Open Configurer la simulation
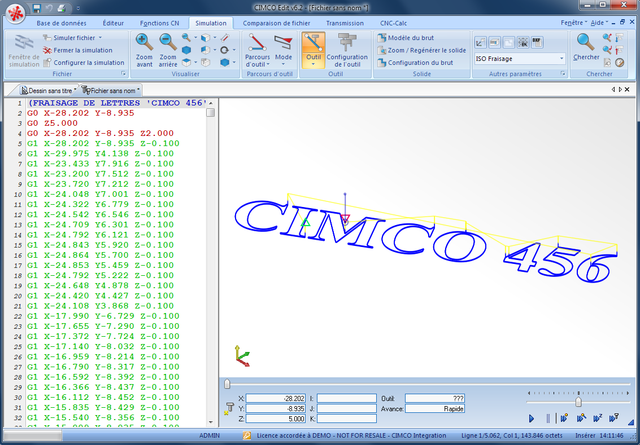 pos(84,62)
